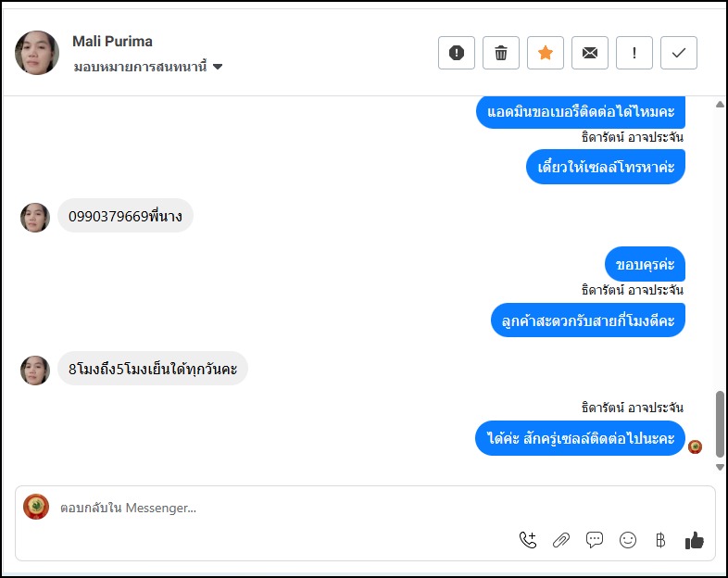Click the Messenger reply text field
Image resolution: width=728 pixels, height=578 pixels.
[x=278, y=508]
